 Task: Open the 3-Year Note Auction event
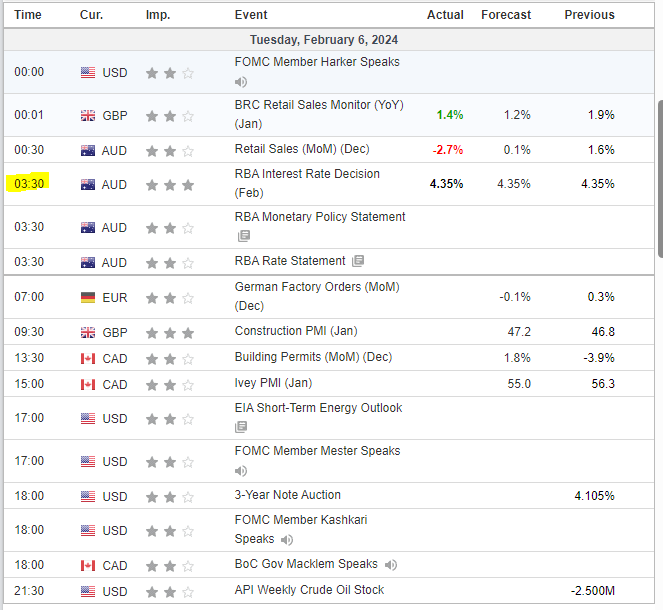288,495
